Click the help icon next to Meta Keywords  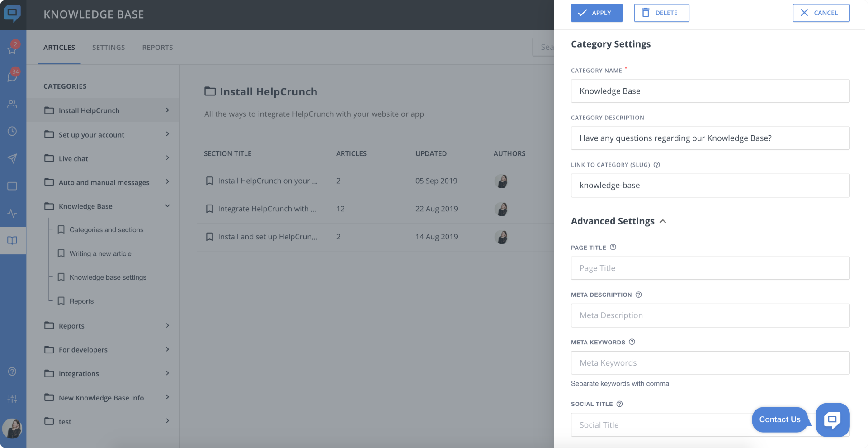click(x=632, y=342)
